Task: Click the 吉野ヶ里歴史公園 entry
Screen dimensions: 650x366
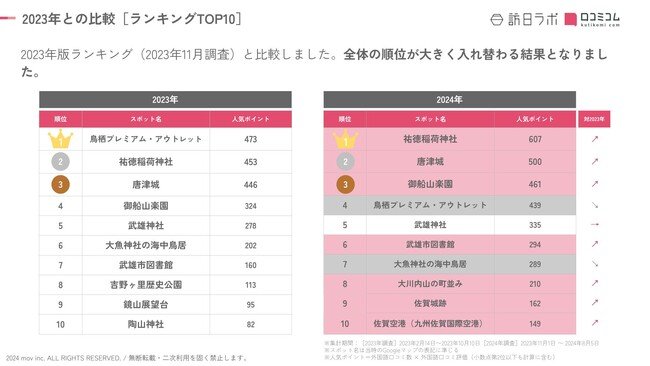Action: 146,285
